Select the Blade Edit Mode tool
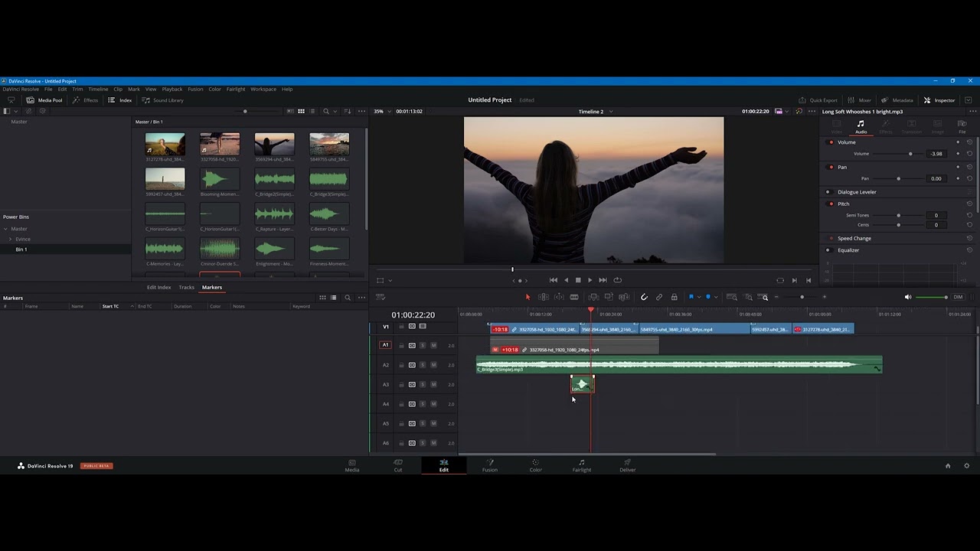This screenshot has width=980, height=551. click(x=574, y=297)
